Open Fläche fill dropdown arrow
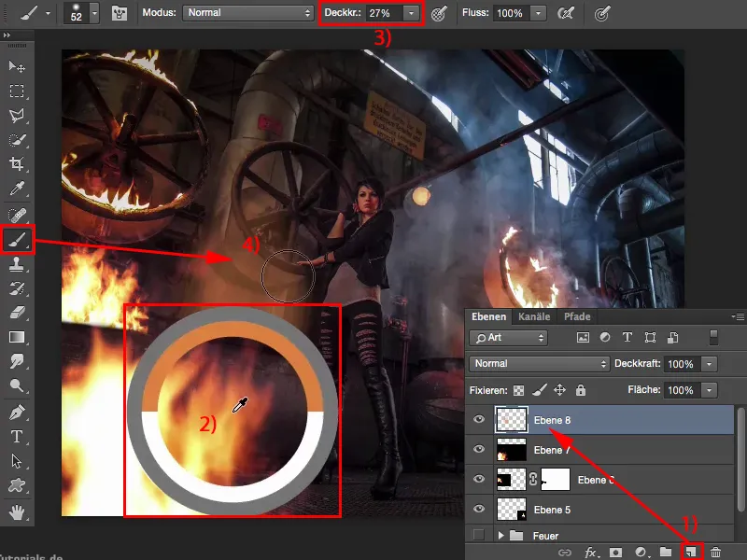 pyautogui.click(x=710, y=390)
